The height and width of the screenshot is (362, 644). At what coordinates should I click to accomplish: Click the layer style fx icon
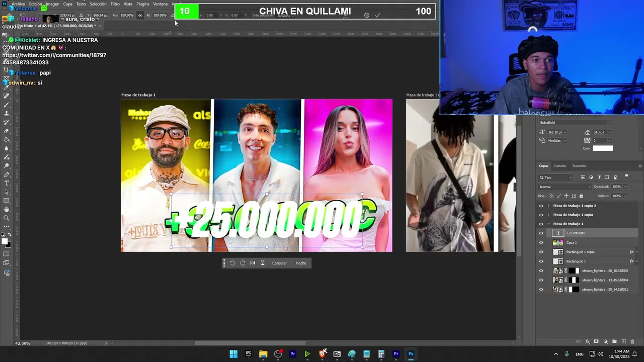coord(587,341)
